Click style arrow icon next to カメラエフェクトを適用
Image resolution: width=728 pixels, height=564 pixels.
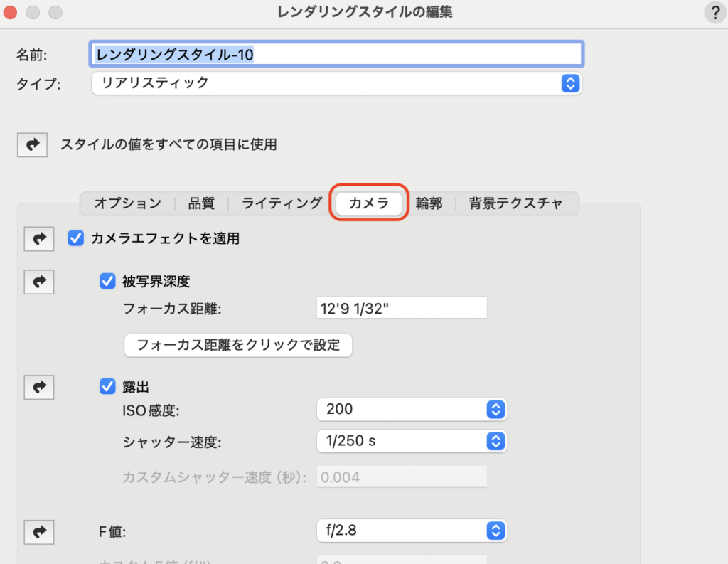39,239
